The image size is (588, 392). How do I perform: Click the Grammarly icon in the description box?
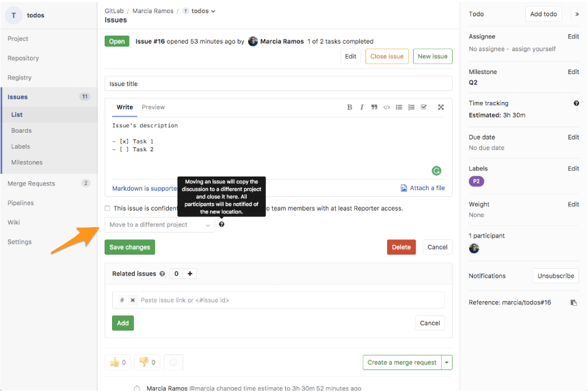pyautogui.click(x=436, y=171)
